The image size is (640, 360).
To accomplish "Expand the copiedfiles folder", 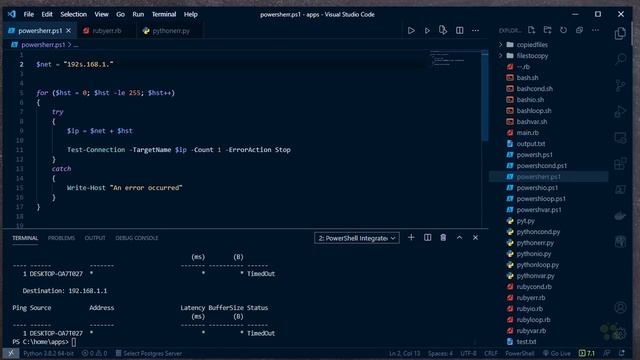I will pyautogui.click(x=532, y=44).
